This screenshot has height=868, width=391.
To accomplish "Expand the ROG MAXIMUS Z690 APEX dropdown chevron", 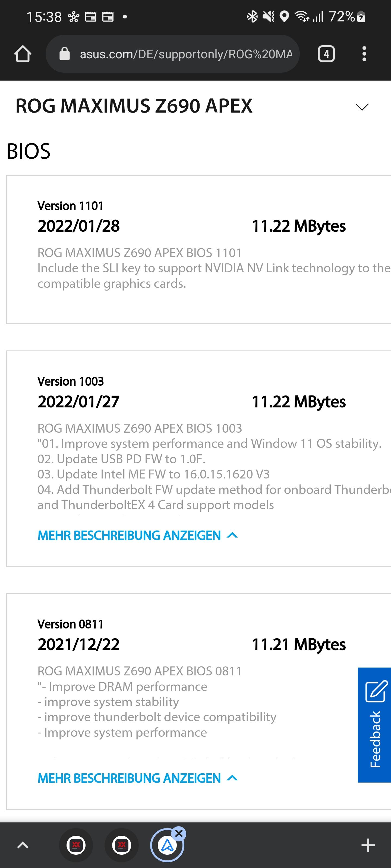I will 362,107.
